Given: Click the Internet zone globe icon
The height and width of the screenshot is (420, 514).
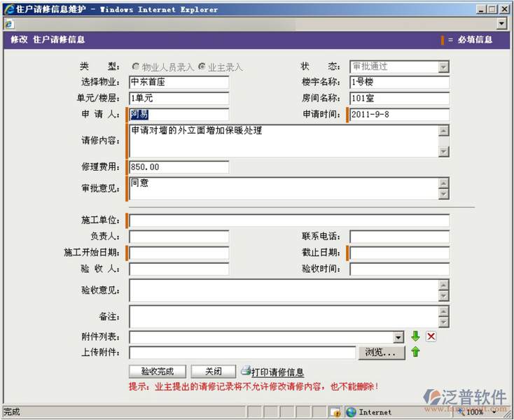Looking at the screenshot, I should (351, 412).
